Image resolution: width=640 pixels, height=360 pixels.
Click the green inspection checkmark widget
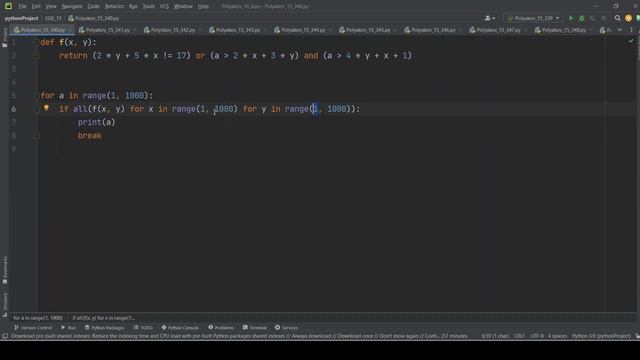[x=631, y=41]
